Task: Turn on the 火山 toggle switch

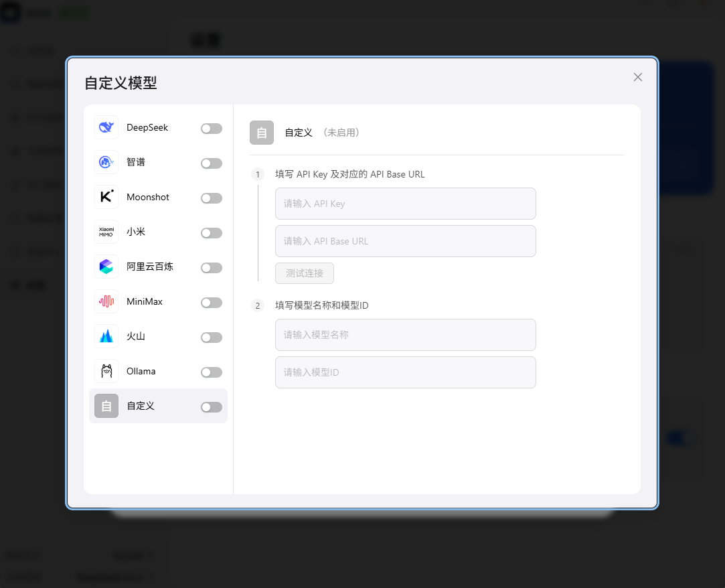Action: (211, 337)
